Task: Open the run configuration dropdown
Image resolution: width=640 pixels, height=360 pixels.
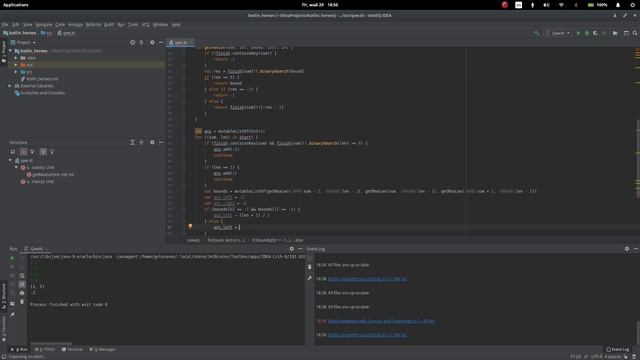Action: click(x=558, y=33)
